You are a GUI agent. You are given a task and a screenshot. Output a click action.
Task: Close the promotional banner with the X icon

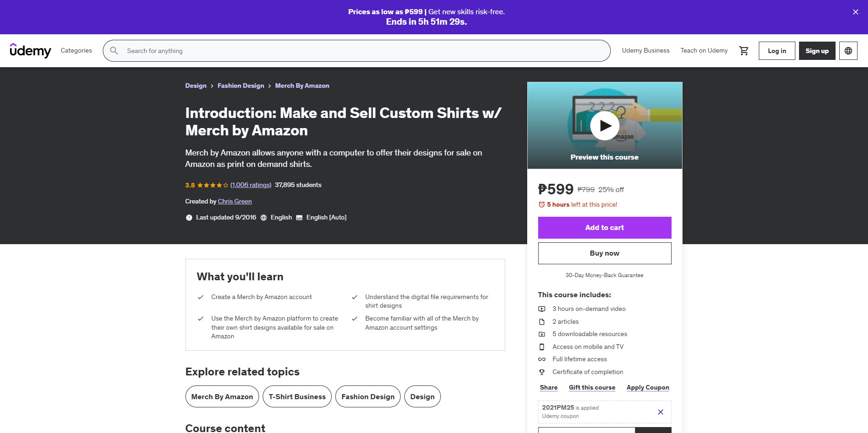coord(855,12)
